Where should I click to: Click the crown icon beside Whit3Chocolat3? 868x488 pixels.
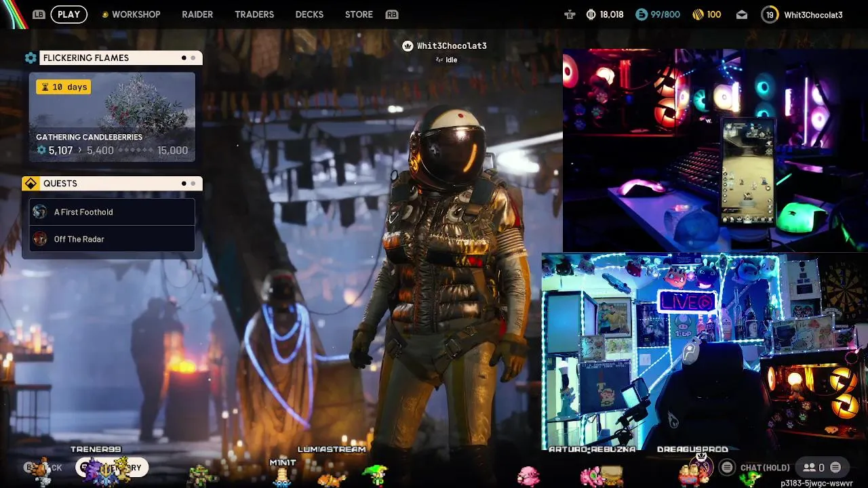tap(408, 46)
